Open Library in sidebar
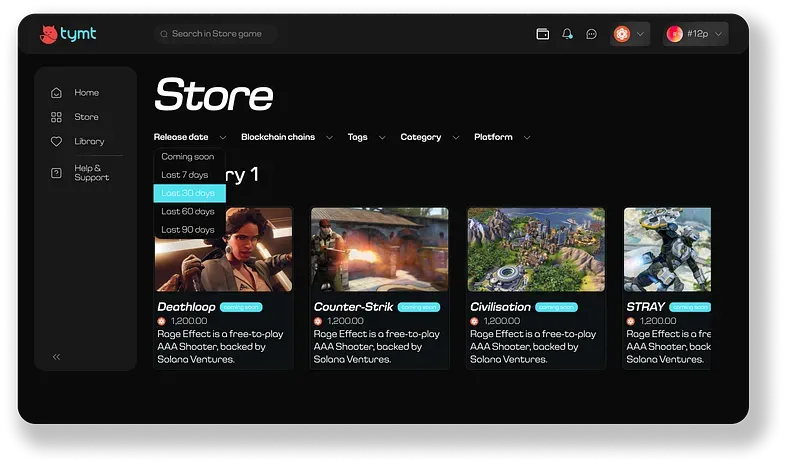The image size is (786, 465). point(89,141)
